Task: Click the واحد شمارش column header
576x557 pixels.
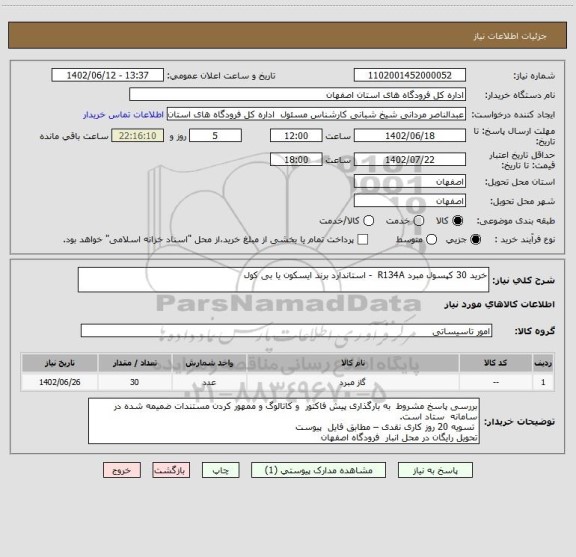Action: click(x=209, y=363)
